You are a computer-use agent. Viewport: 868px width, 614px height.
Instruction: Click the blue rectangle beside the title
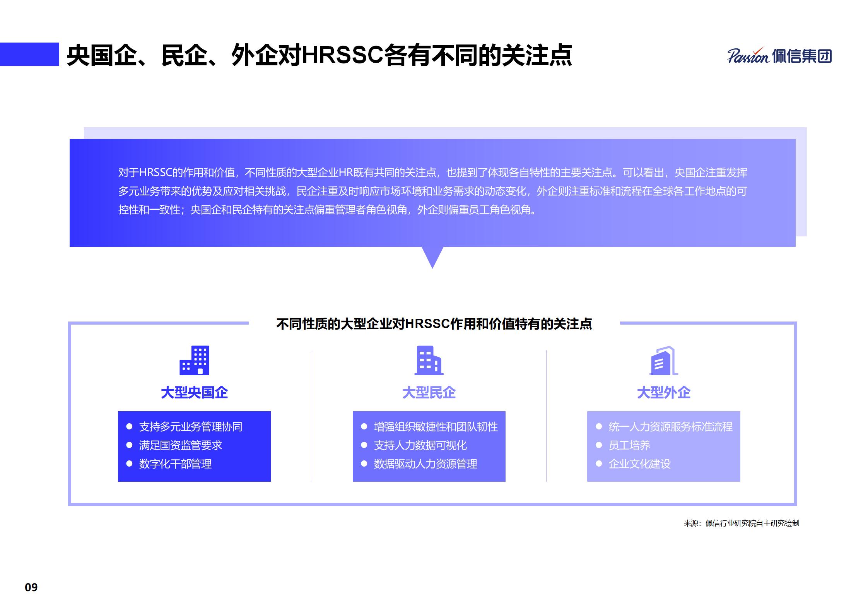click(x=29, y=55)
